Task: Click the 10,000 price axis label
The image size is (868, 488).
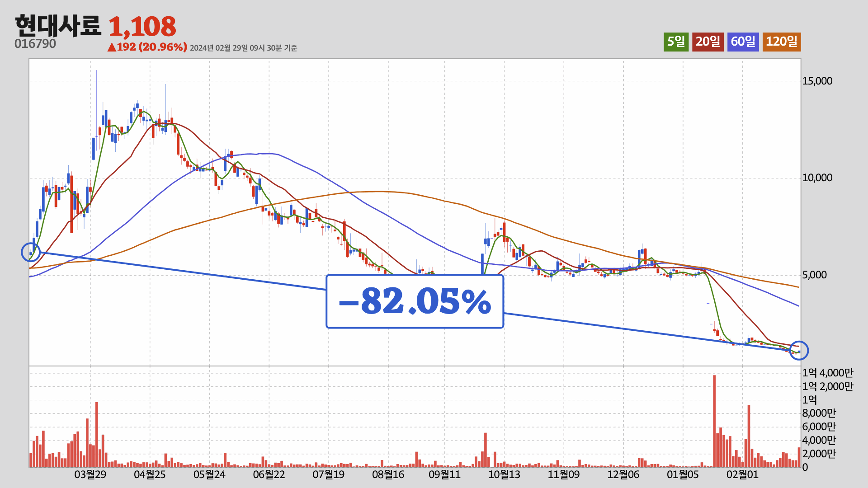Action: [x=817, y=178]
